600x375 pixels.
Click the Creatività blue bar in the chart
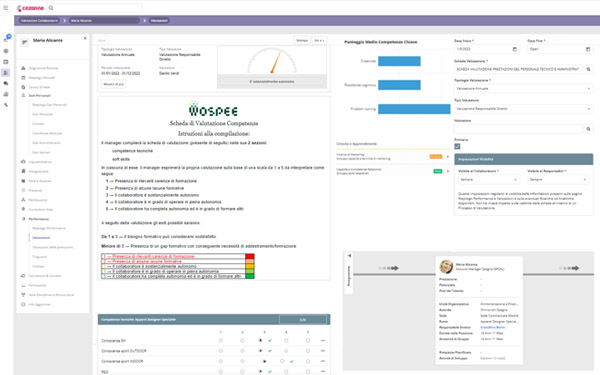399,61
